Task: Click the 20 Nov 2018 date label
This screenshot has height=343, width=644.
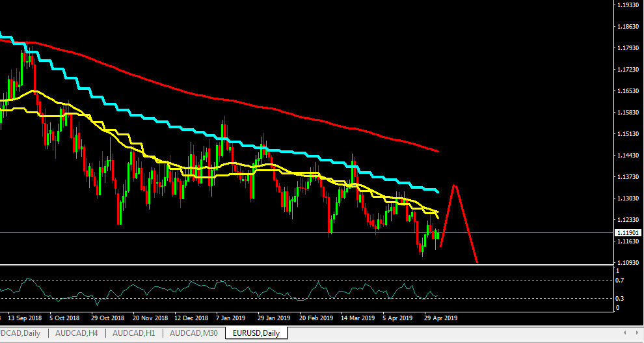Action: (x=150, y=318)
